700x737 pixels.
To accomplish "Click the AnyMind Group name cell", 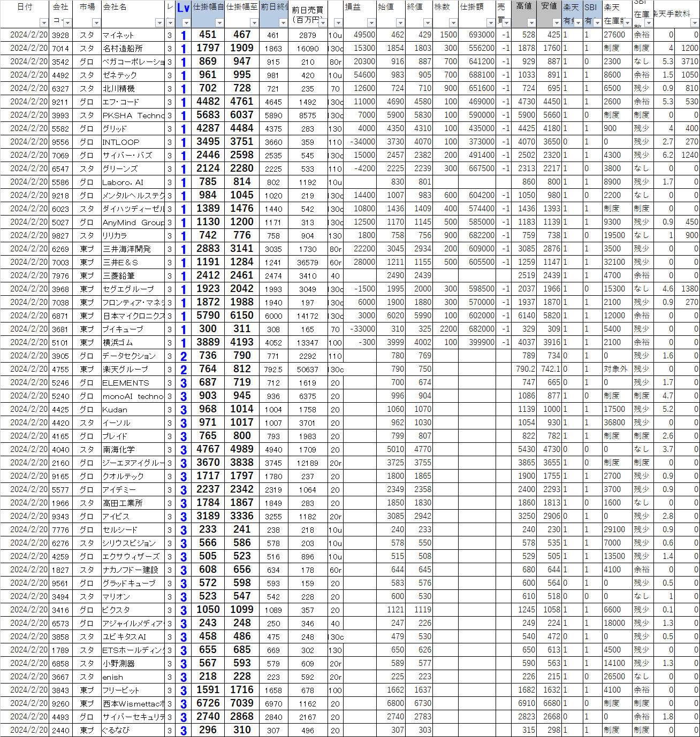I will click(x=133, y=222).
